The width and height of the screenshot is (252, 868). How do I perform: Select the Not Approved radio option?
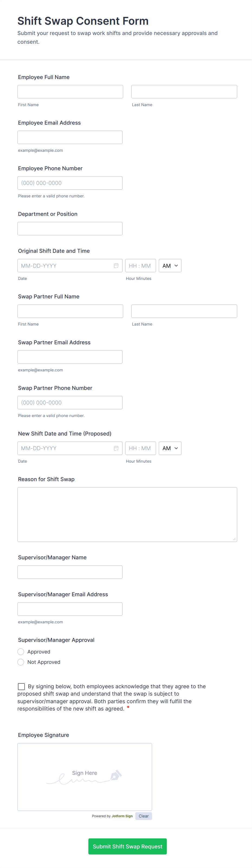21,662
